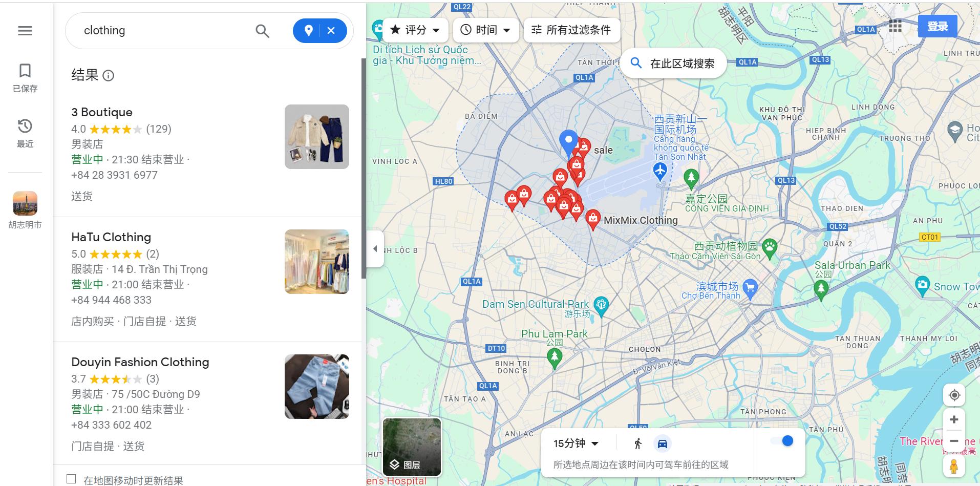Expand the 15分钟 time selector
This screenshot has height=486, width=980.
tap(576, 443)
